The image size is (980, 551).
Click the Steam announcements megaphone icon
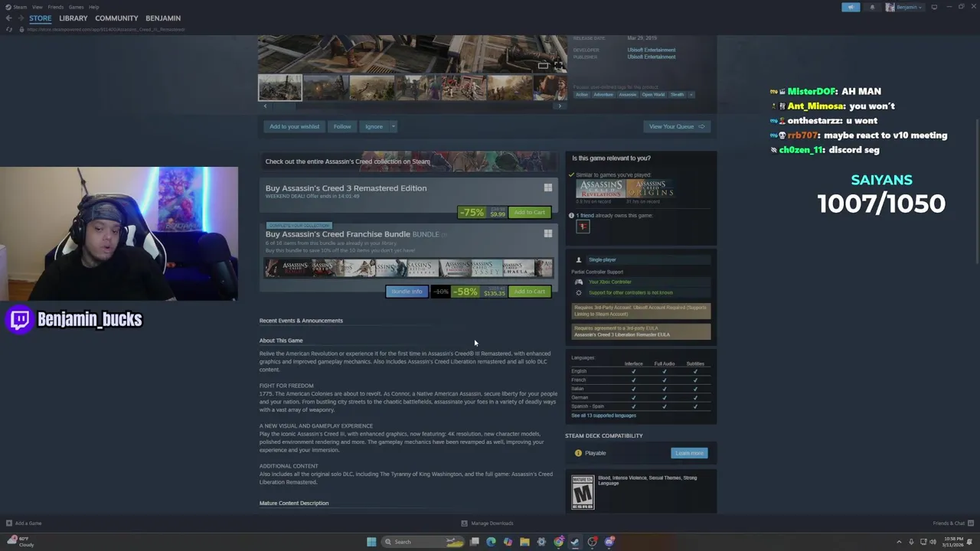click(851, 7)
